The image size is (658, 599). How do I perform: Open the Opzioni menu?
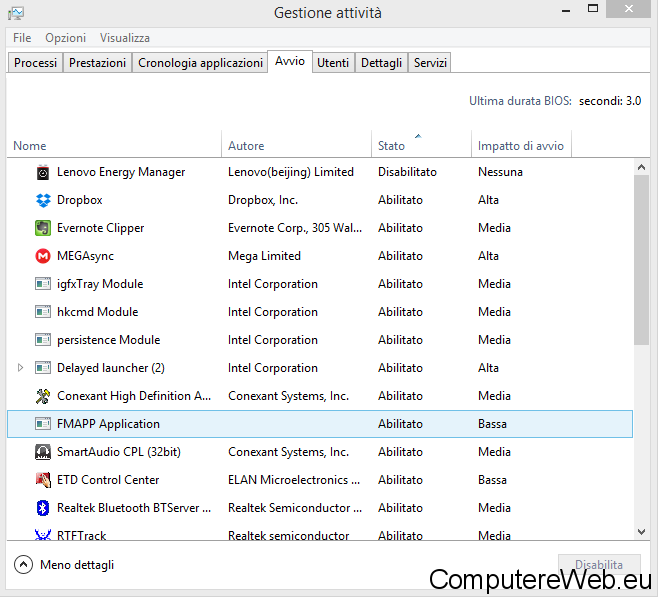[x=65, y=38]
